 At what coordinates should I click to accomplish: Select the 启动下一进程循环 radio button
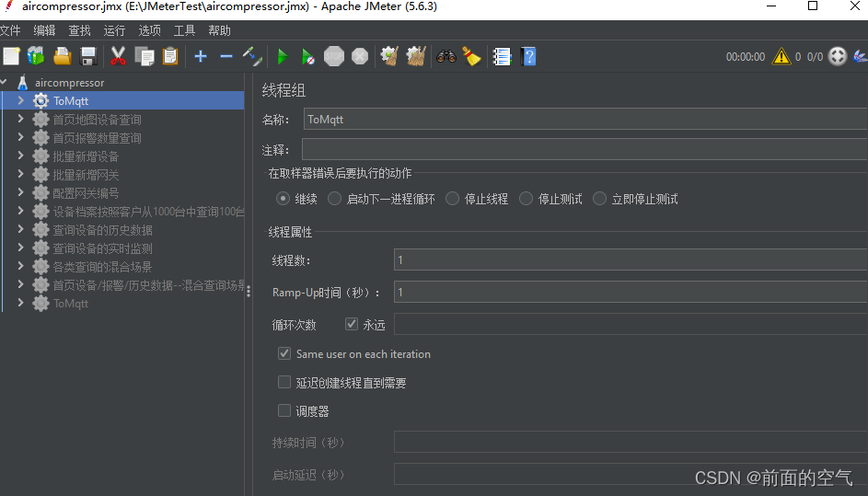(334, 199)
